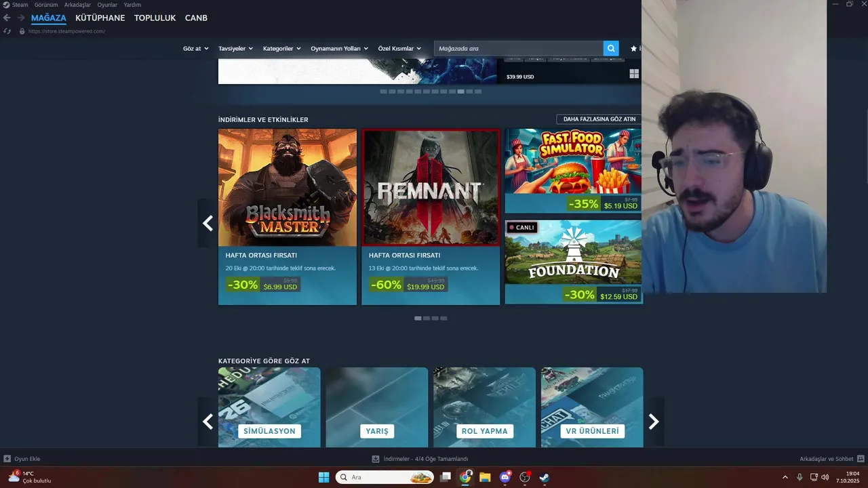Click the $5.19 USD Fast Food price
Viewport: 868px width, 488px height.
[x=620, y=205]
